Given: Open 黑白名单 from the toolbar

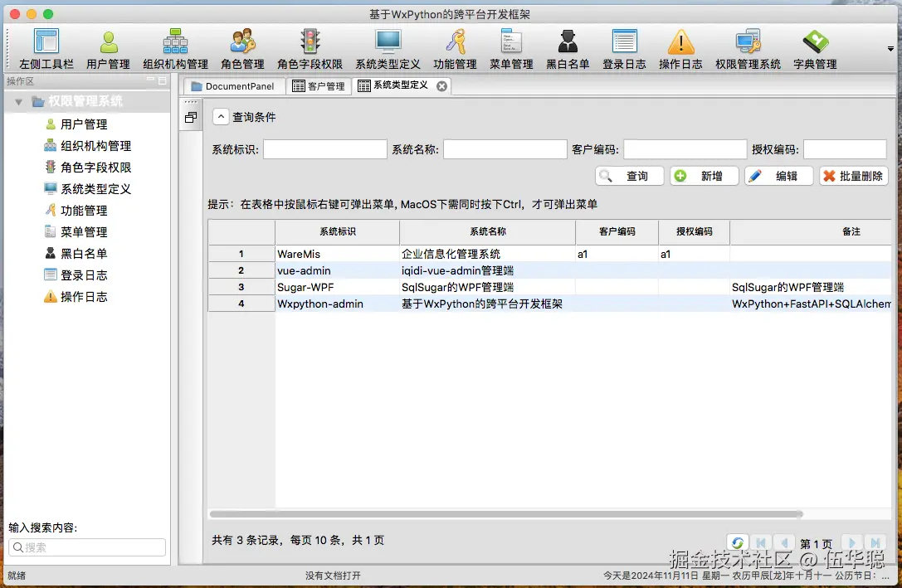Looking at the screenshot, I should (568, 50).
